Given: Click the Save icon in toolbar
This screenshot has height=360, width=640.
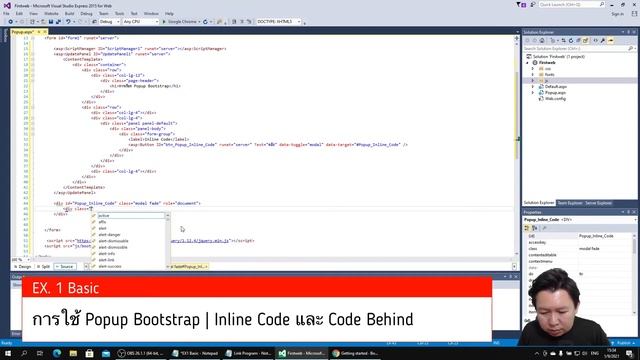Looking at the screenshot, I should click(x=51, y=22).
